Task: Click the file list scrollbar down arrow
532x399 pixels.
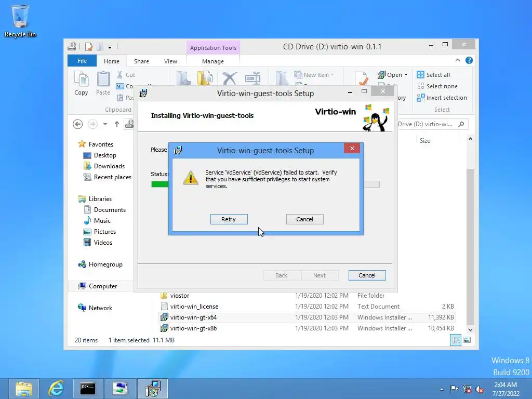Action: tap(470, 329)
